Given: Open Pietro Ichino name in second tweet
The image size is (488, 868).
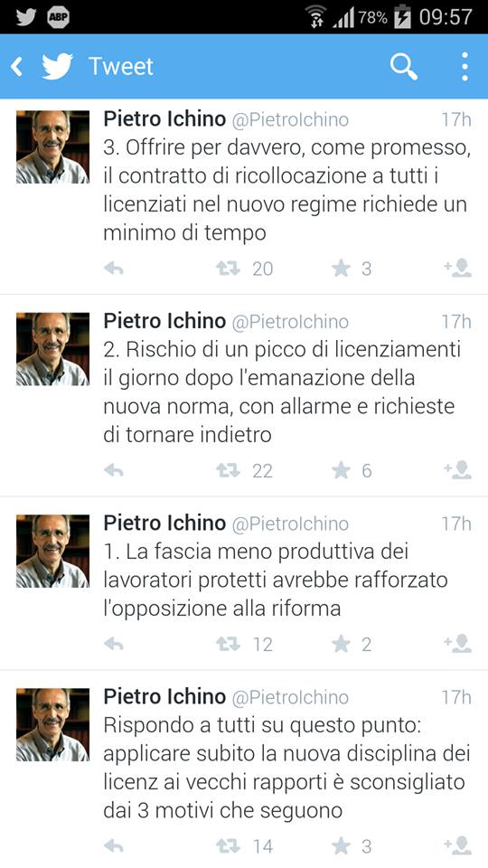Looking at the screenshot, I should click(x=164, y=320).
